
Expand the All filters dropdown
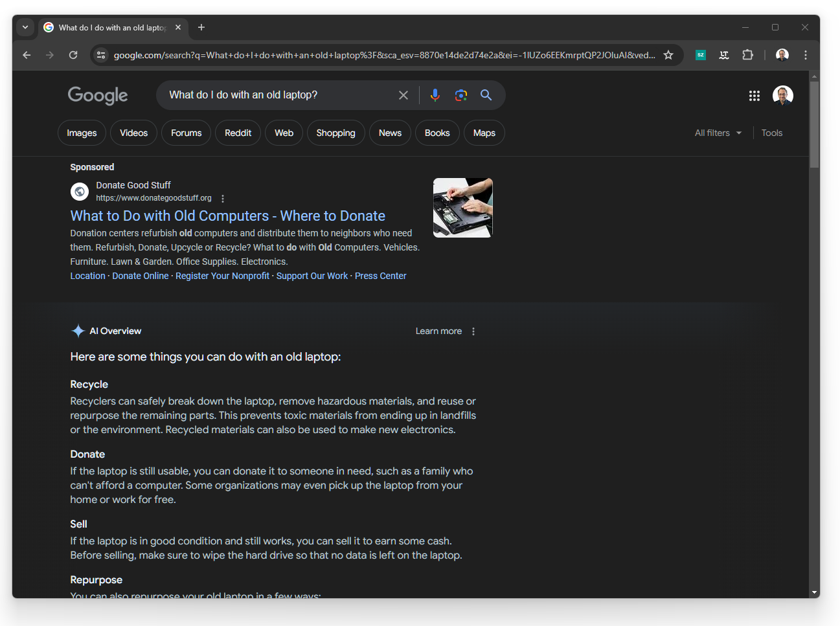[718, 133]
